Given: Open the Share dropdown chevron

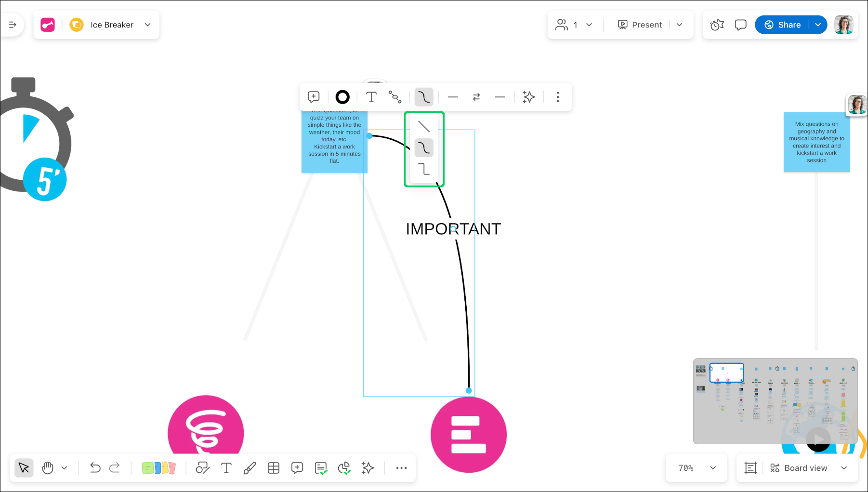Looking at the screenshot, I should coord(818,25).
